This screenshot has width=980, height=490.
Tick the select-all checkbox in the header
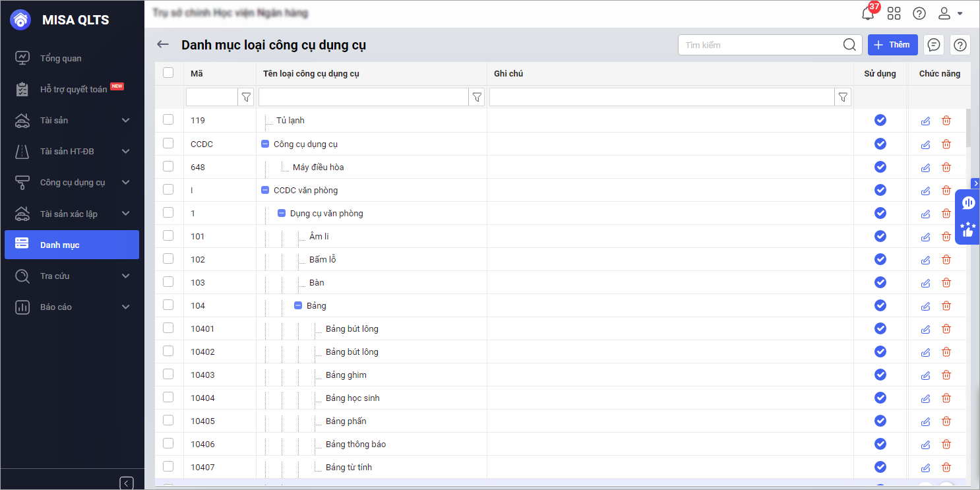click(168, 73)
